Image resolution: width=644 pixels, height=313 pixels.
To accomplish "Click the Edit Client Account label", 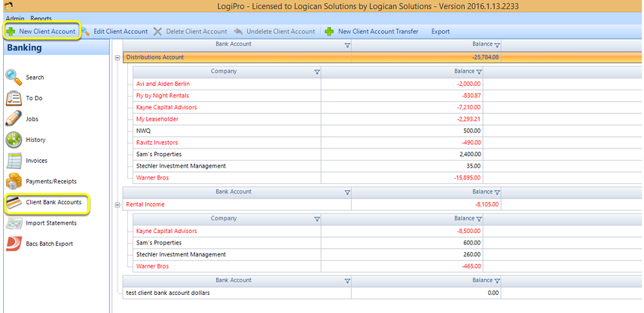I will (x=121, y=32).
